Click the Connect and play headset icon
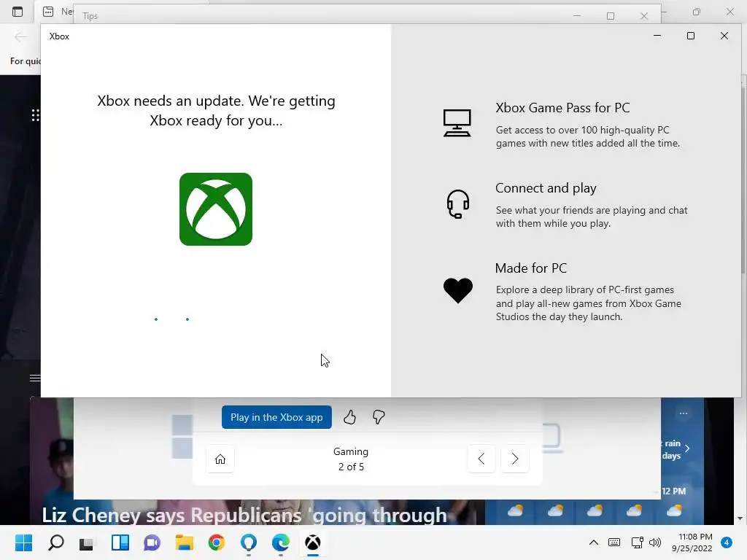Screen dimensions: 747x560 point(458,204)
